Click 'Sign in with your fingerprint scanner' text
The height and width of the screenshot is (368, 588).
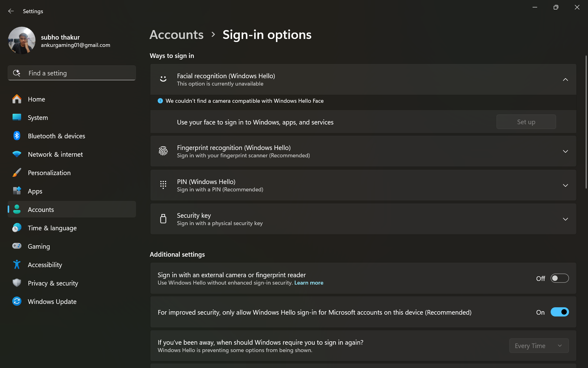click(x=243, y=155)
